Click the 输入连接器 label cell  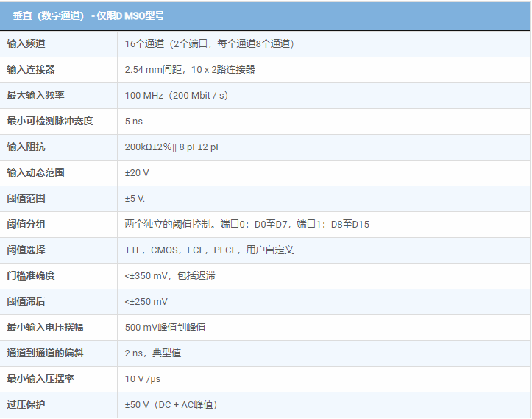[x=31, y=69]
